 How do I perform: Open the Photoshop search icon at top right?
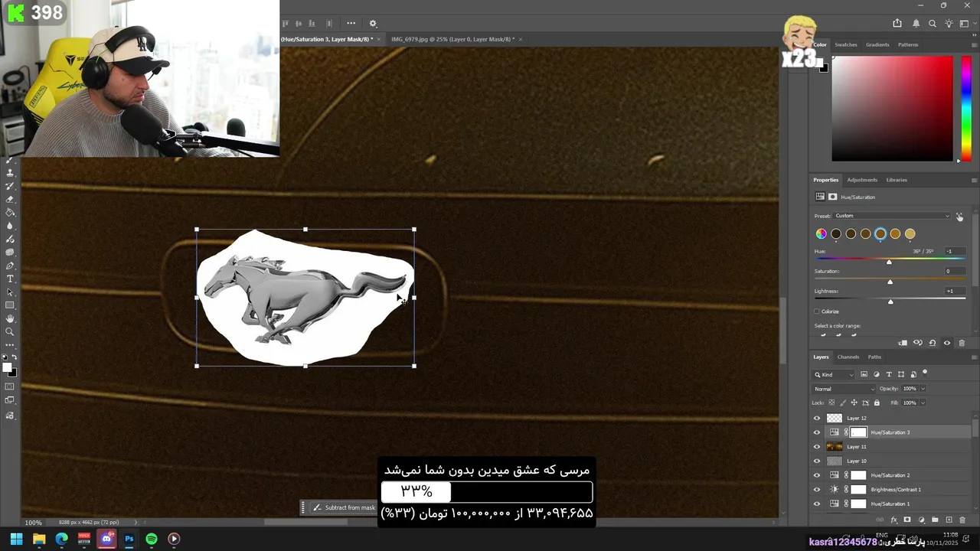(933, 24)
